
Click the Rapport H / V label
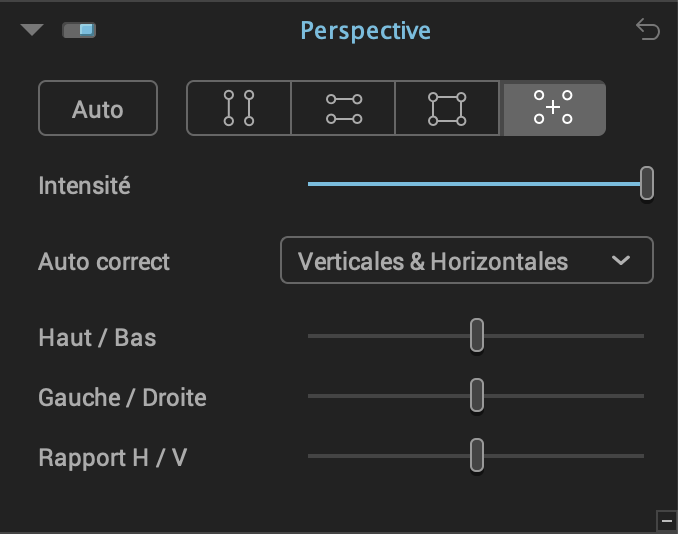113,457
